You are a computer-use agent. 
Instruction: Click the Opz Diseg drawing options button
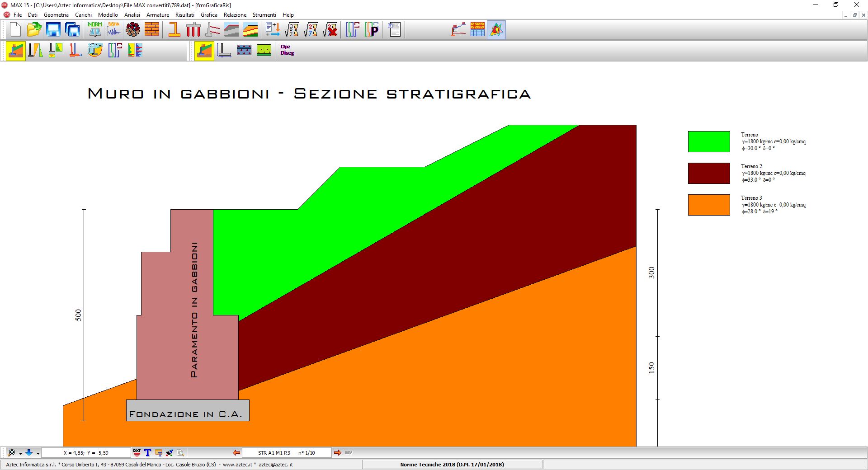click(287, 50)
